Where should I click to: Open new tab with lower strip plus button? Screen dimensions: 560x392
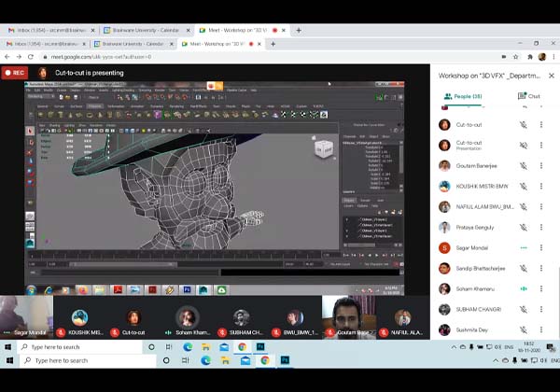pos(273,44)
